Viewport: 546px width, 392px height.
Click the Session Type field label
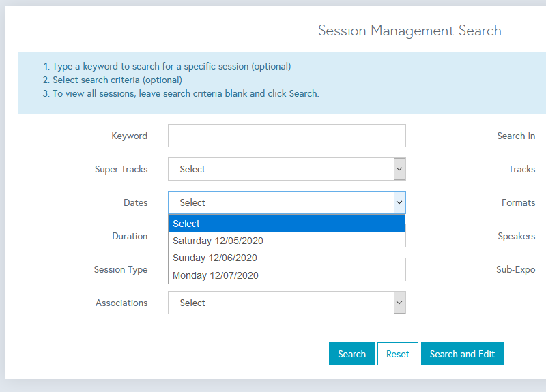pos(120,269)
